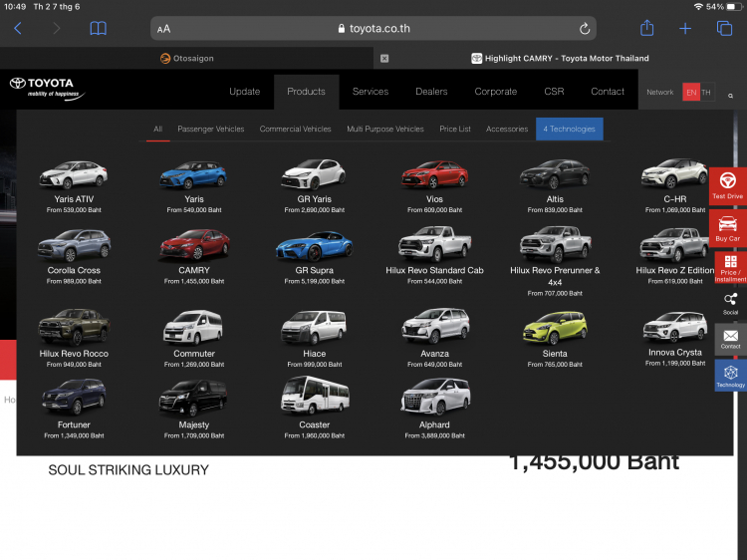The height and width of the screenshot is (560, 747).
Task: Select the Passenger Vehicles tab
Action: (210, 129)
